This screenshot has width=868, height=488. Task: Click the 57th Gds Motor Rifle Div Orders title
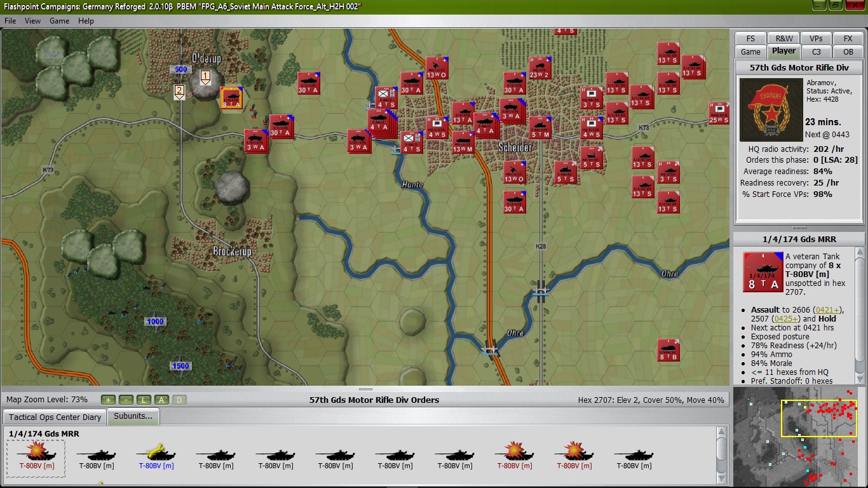(x=374, y=400)
